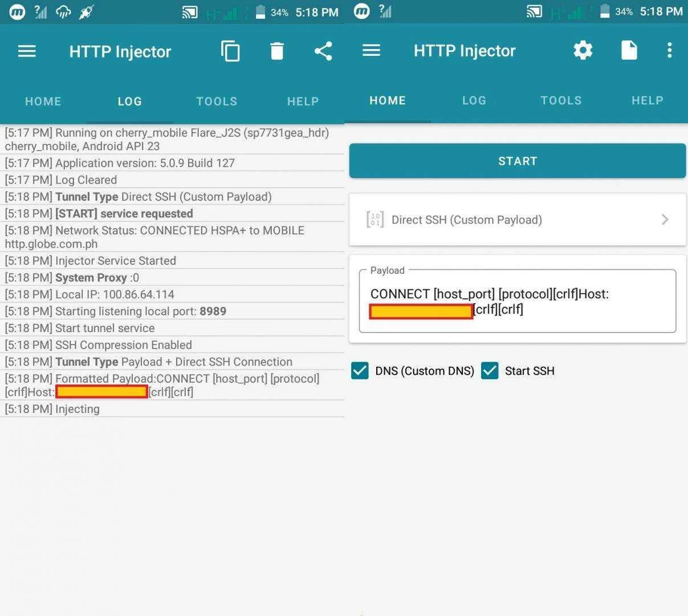Tap the round M notification icon on right screen
The image size is (688, 616).
(x=361, y=11)
